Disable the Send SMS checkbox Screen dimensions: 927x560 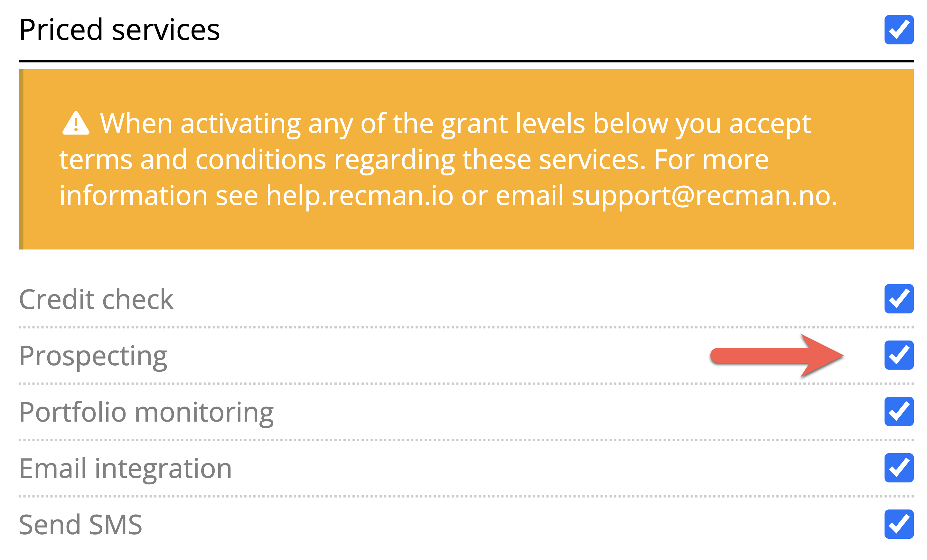[x=899, y=524]
